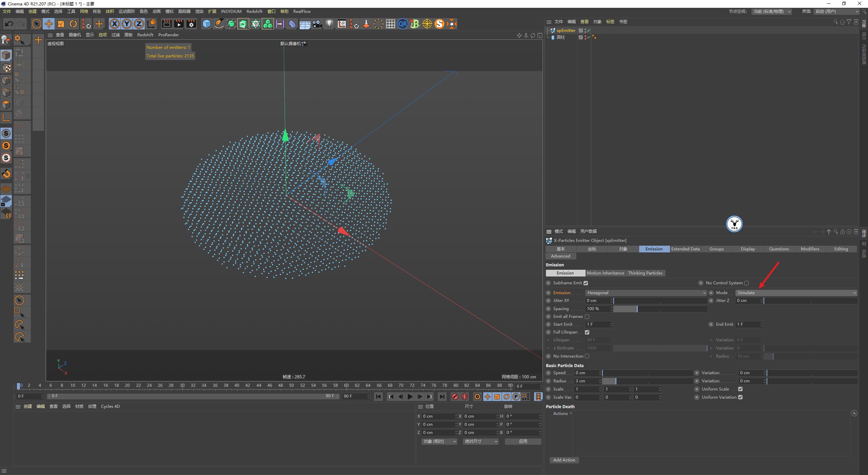868x475 pixels.
Task: Add a Light object from the toolbar
Action: [x=329, y=24]
